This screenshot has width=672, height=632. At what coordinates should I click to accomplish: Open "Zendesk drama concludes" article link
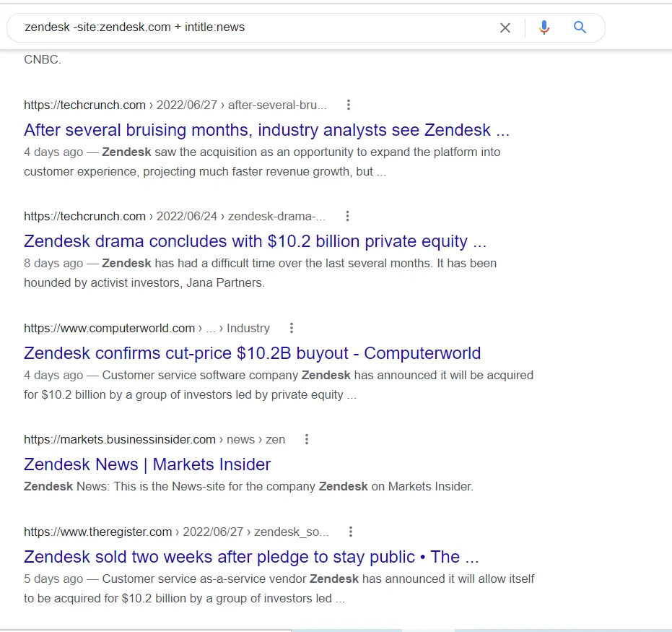tap(255, 241)
